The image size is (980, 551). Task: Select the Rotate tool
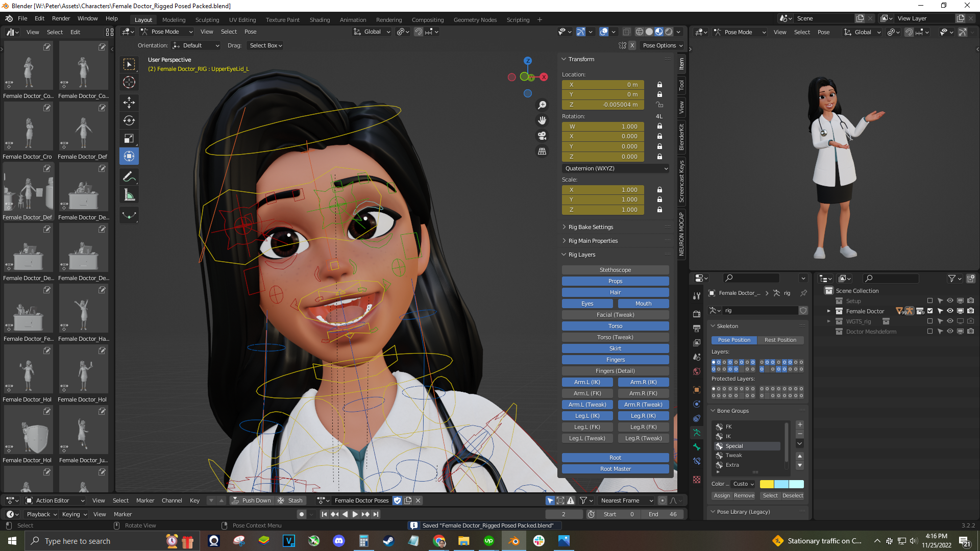129,121
